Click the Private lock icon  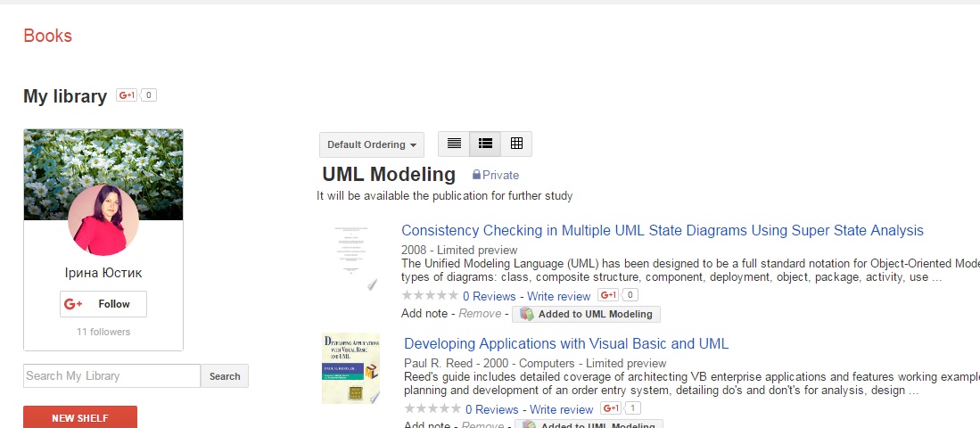(x=476, y=175)
